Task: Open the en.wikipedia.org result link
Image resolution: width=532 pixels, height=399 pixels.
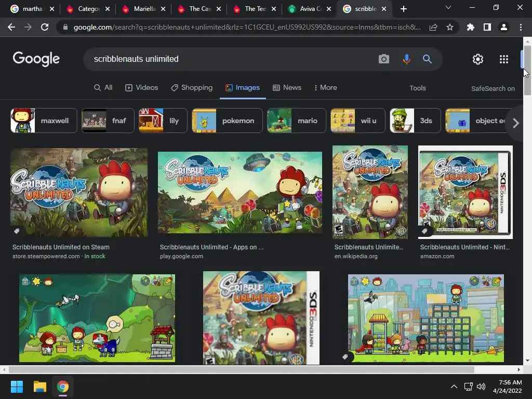Action: (355, 256)
